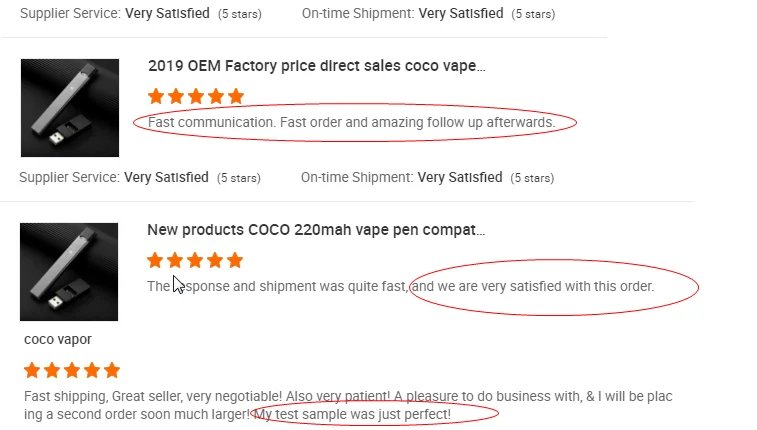Click the topmost "Supplier Service: Very Satisfied" label
Viewport: 757px width, 430px height.
[115, 14]
